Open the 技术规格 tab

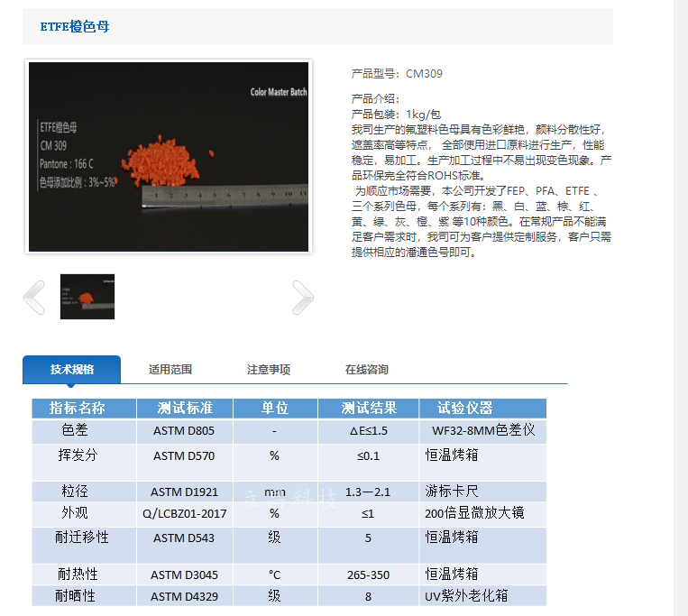(72, 370)
